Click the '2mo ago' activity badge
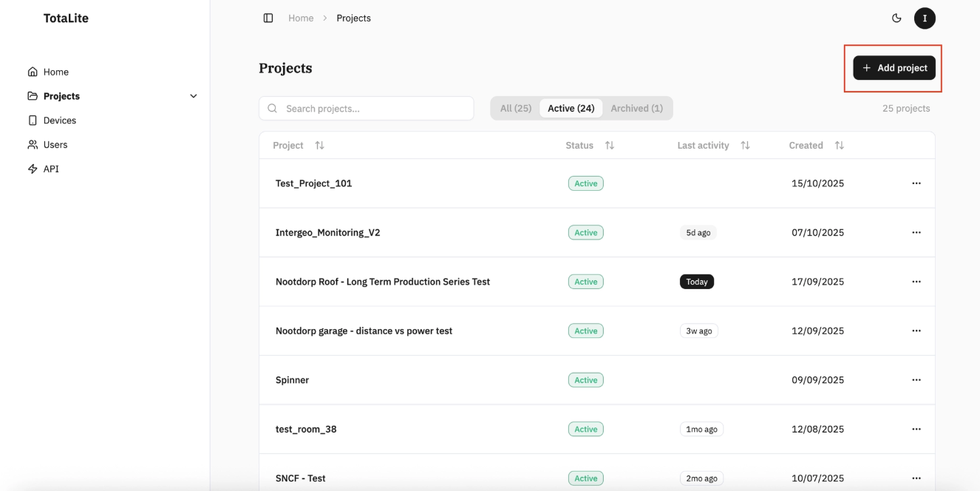Viewport: 980px width, 491px height. (x=701, y=478)
